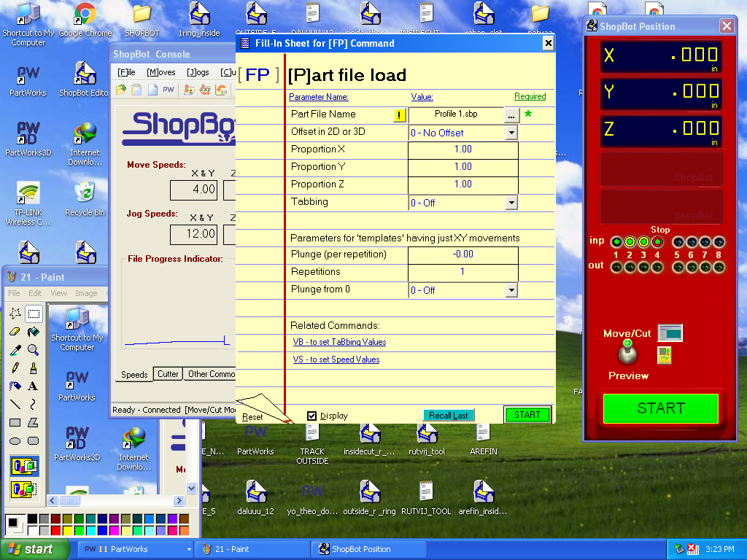Image resolution: width=747 pixels, height=560 pixels.
Task: Expand the Offset in 2D or 3D dropdown
Action: tap(511, 133)
